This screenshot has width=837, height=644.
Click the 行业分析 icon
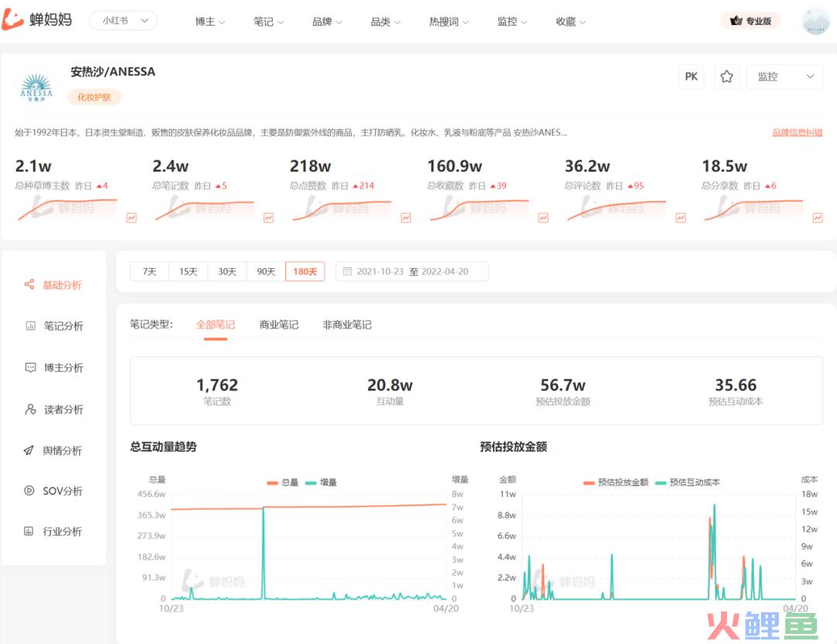coord(29,532)
